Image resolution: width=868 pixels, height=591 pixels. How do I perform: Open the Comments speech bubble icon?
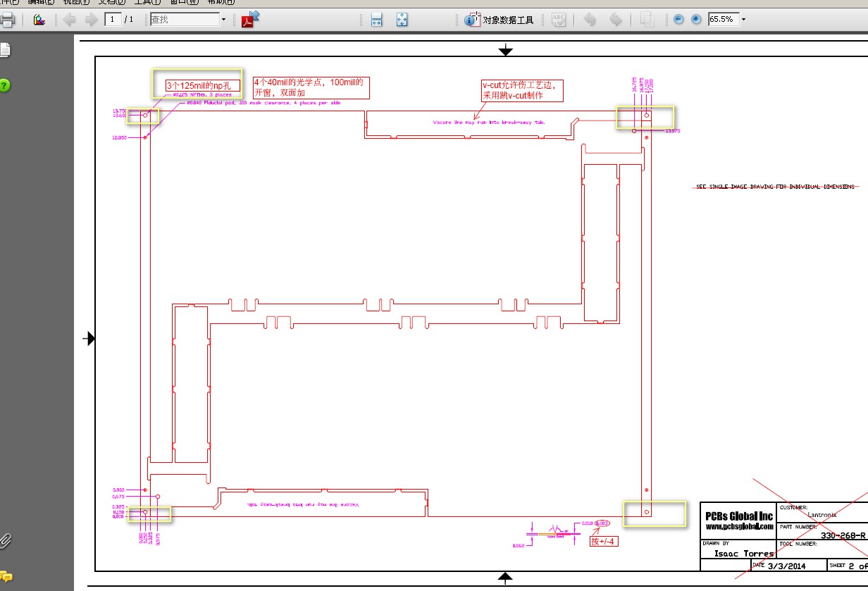pos(6,576)
